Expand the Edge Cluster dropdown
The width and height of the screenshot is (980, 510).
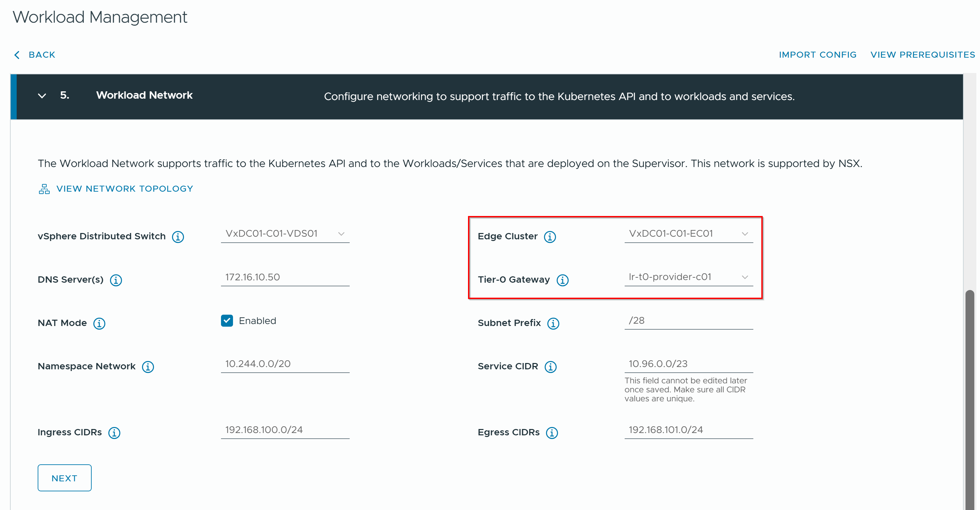pos(688,234)
